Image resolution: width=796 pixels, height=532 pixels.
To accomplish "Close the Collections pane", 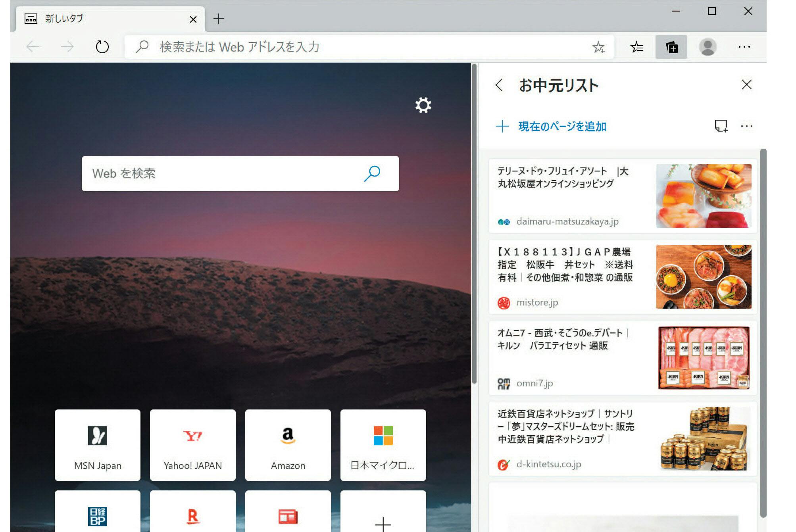I will point(746,85).
